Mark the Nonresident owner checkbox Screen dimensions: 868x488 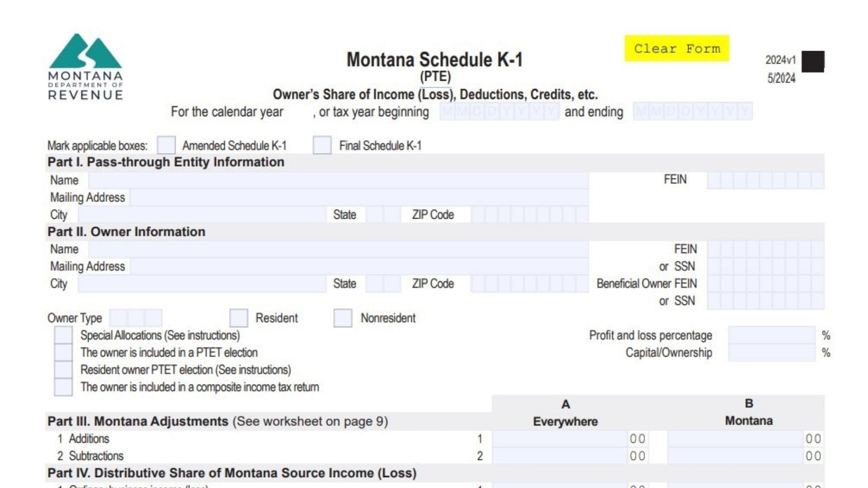(342, 318)
